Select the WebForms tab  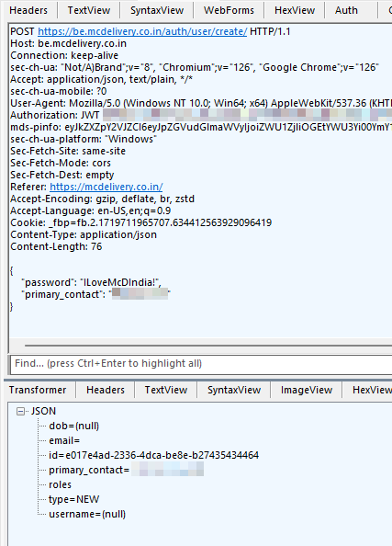click(x=229, y=10)
